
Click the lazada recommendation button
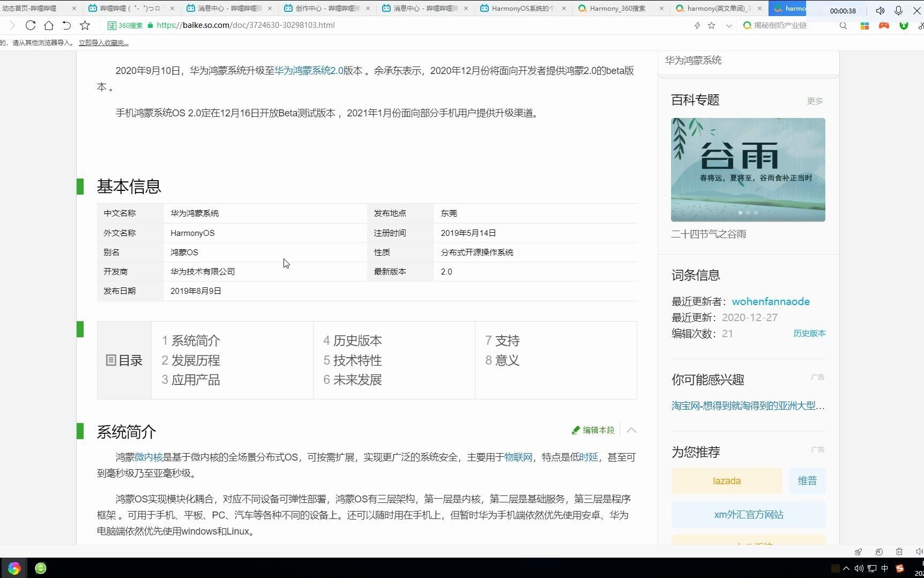tap(727, 481)
